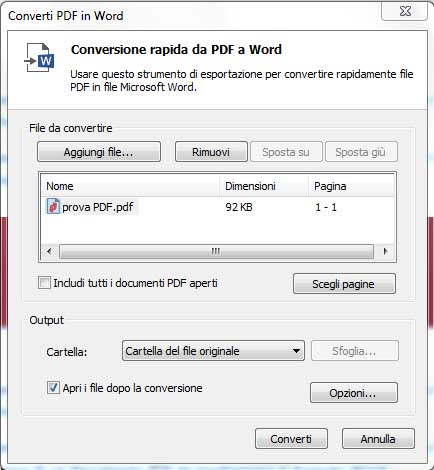Viewport: 434px width, 470px height.
Task: Click the horizontal scrollbar left arrow
Action: pos(49,251)
